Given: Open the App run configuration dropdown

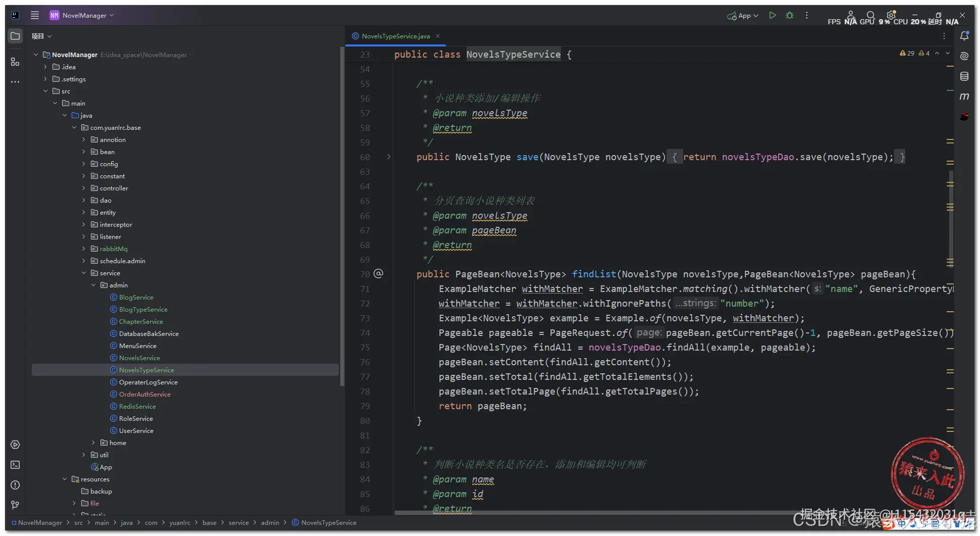Looking at the screenshot, I should (x=743, y=16).
